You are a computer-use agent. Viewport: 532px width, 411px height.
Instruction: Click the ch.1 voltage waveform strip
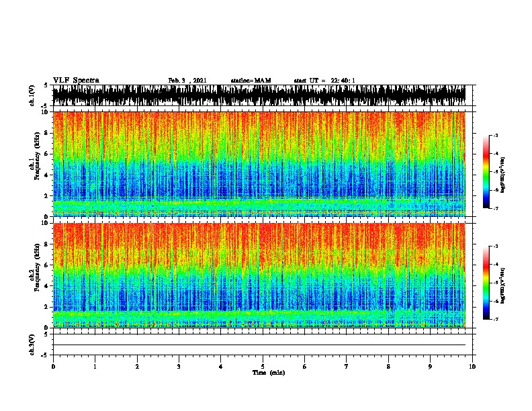(259, 95)
